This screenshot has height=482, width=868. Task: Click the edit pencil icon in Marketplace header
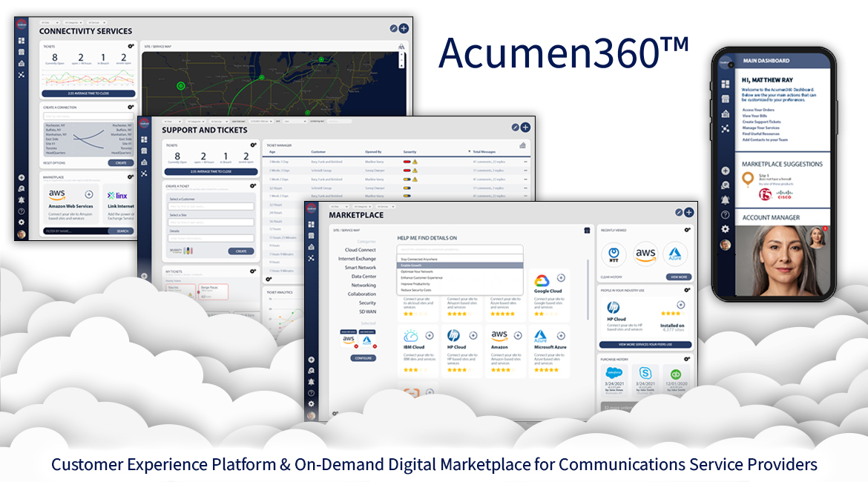[679, 212]
